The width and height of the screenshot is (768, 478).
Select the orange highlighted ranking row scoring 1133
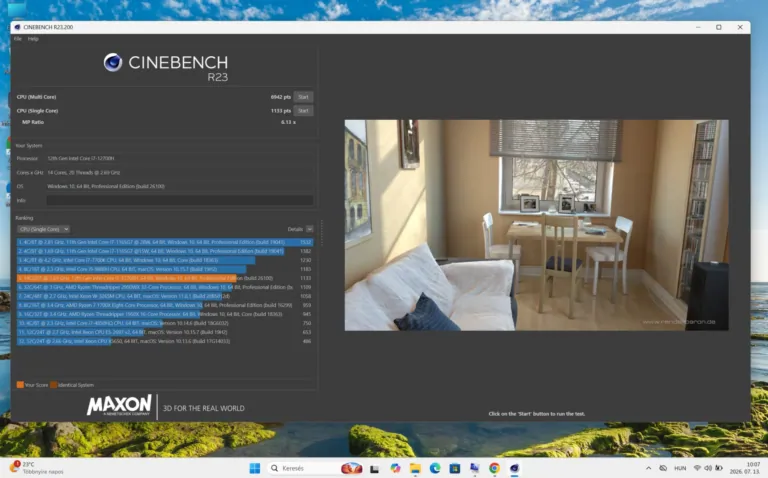165,278
